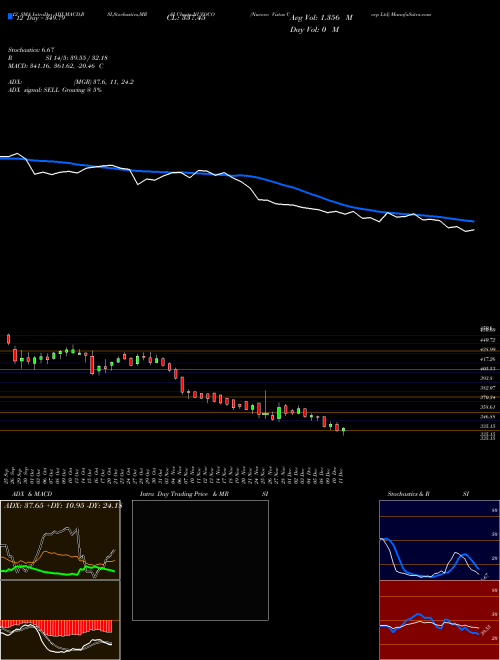Click the 449.72 price axis label
The image size is (500, 660).
(488, 340)
